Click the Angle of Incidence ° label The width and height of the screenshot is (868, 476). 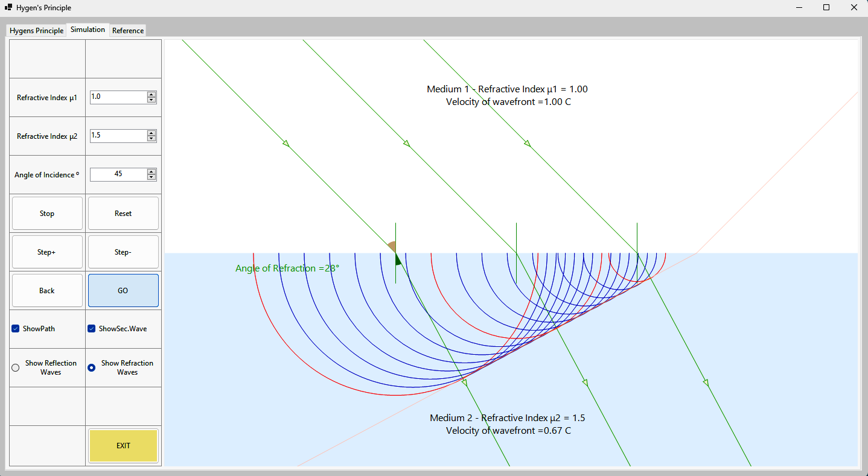tap(47, 175)
